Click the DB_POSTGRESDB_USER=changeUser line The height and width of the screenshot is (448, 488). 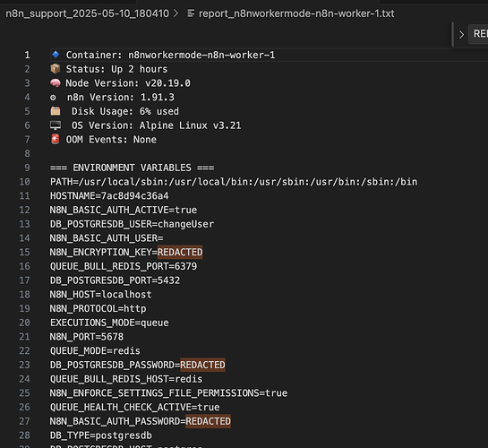coord(132,224)
